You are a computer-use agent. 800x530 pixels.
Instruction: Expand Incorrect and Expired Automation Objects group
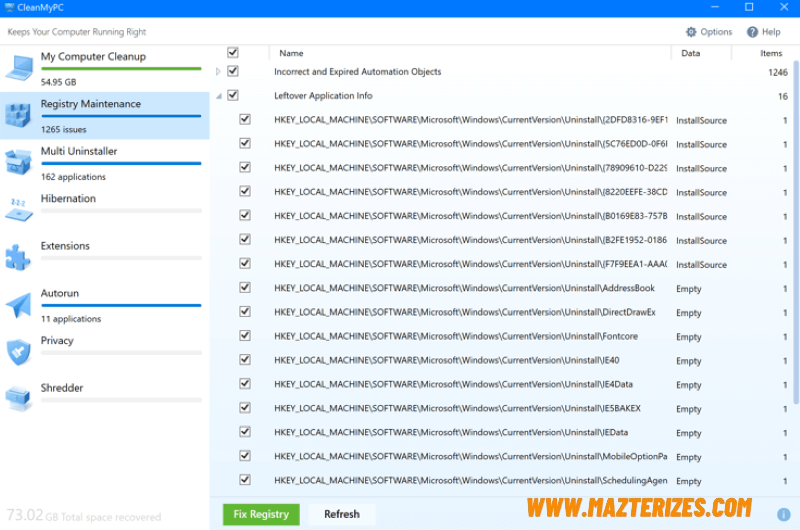click(x=218, y=71)
